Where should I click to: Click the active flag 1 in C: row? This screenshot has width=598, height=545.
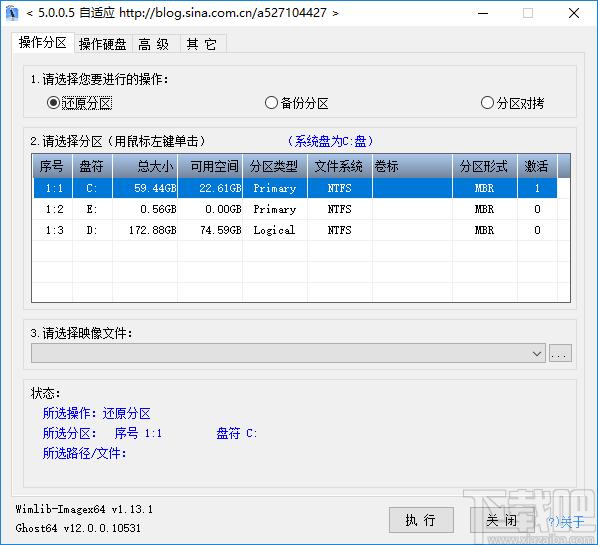point(537,188)
